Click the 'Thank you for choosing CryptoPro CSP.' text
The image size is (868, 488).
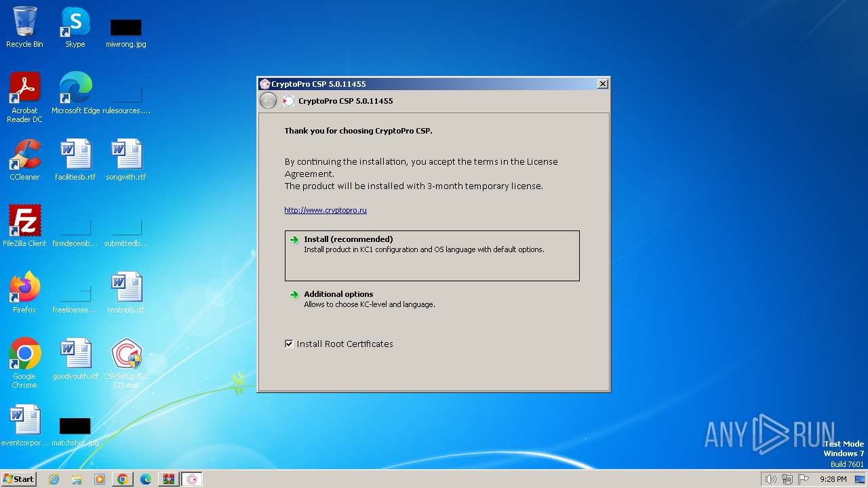(358, 131)
